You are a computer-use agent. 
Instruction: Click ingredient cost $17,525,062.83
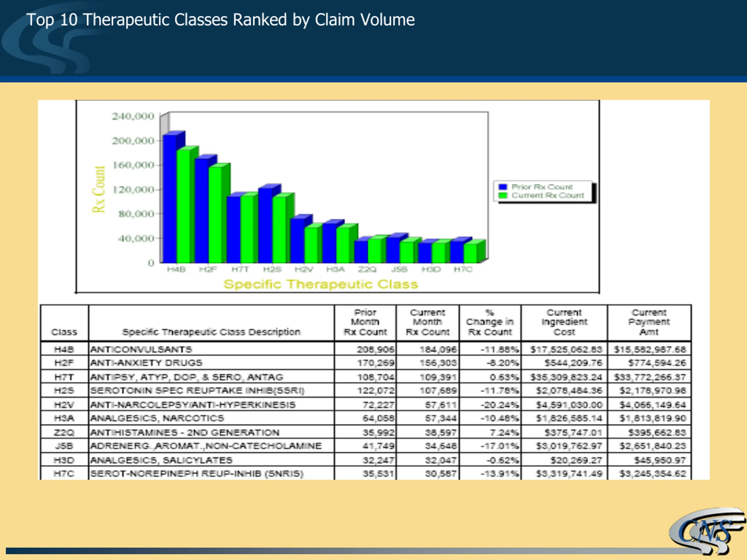pos(566,349)
